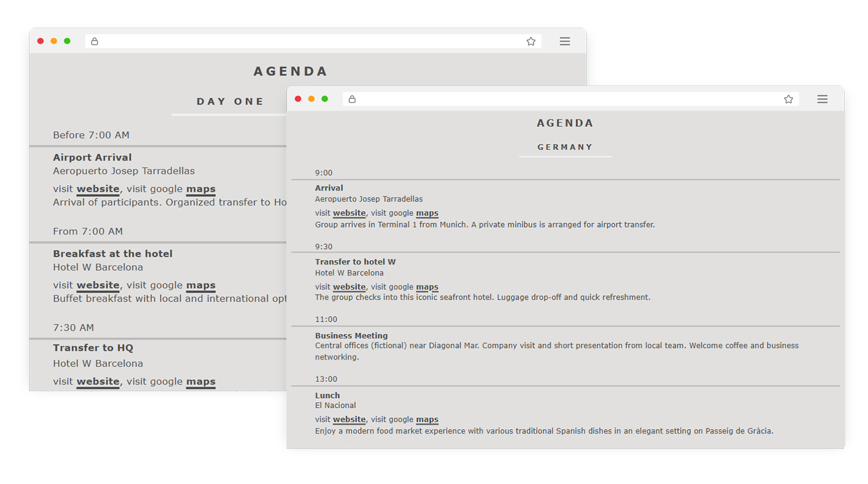Click the El Nacional venue text
Screen dimensions: 868x484
336,405
